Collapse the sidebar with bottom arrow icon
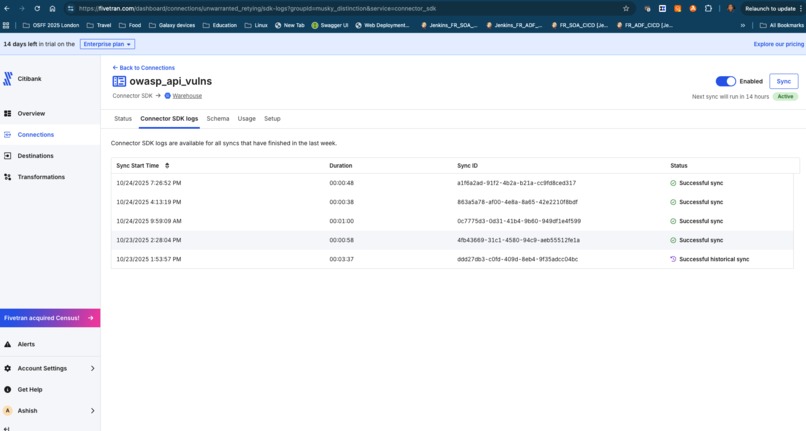The height and width of the screenshot is (431, 806). coord(7,428)
